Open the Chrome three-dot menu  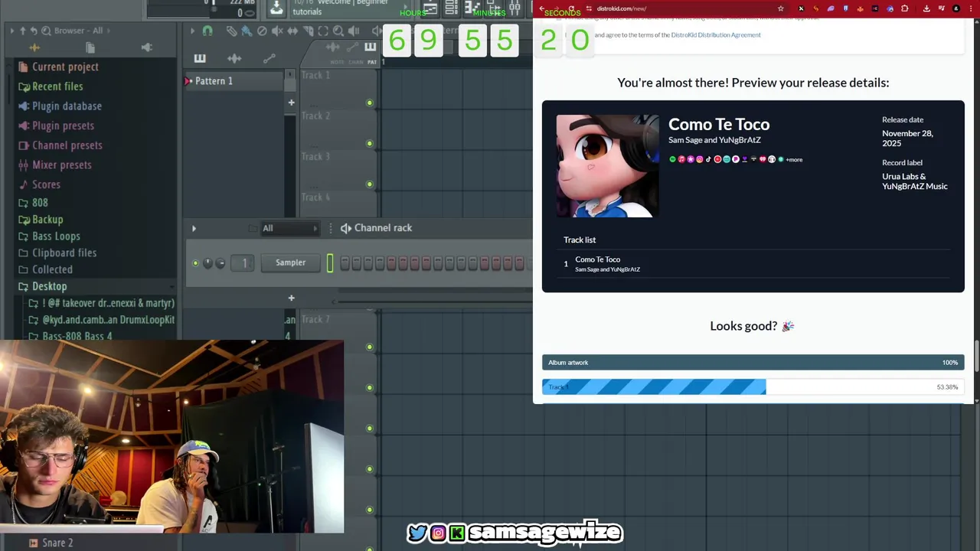tap(971, 8)
